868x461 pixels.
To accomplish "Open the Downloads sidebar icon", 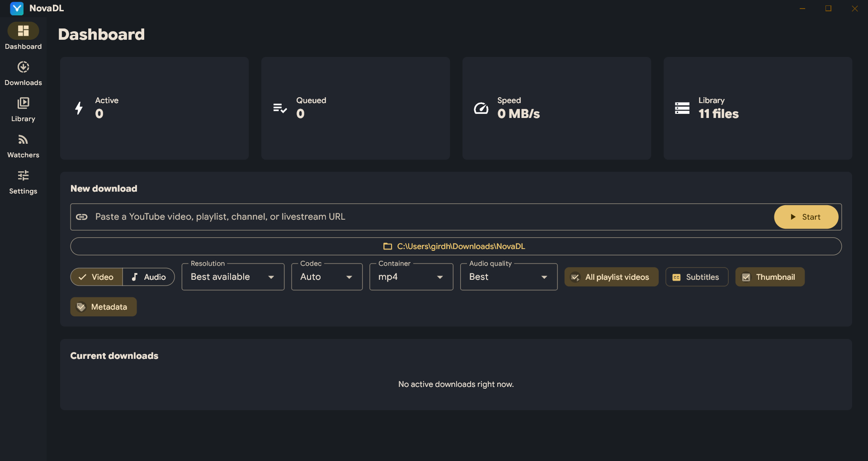I will [23, 67].
